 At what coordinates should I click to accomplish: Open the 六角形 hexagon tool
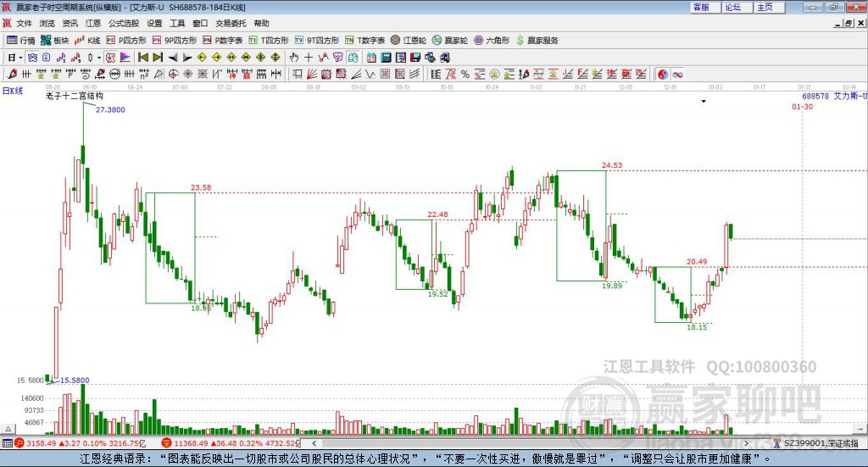[492, 41]
